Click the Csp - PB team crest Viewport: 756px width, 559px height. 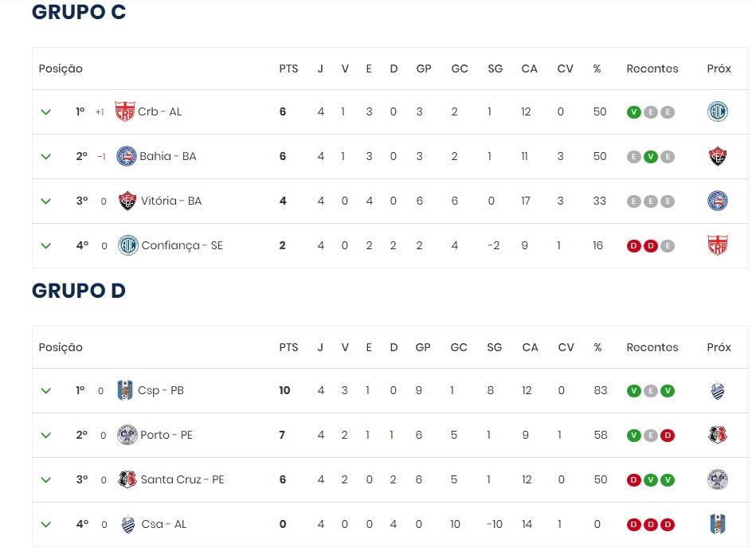tap(126, 390)
